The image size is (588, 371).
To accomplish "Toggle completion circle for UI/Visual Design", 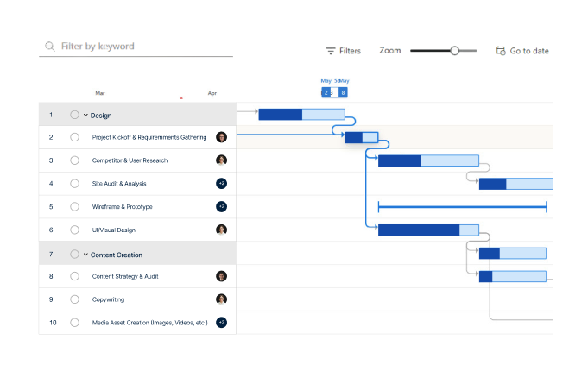I will pos(74,230).
